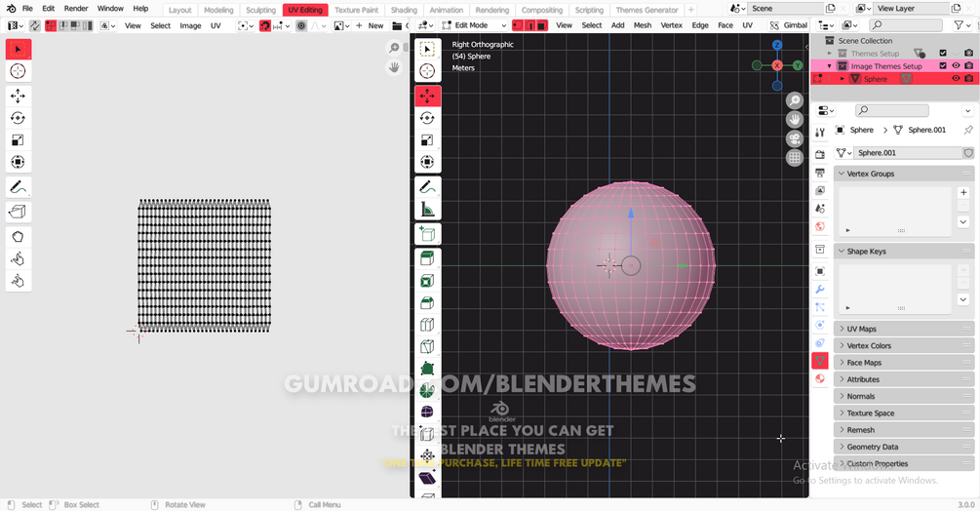Select the Bevel tool
Viewport: 980px width, 511px height.
click(427, 302)
